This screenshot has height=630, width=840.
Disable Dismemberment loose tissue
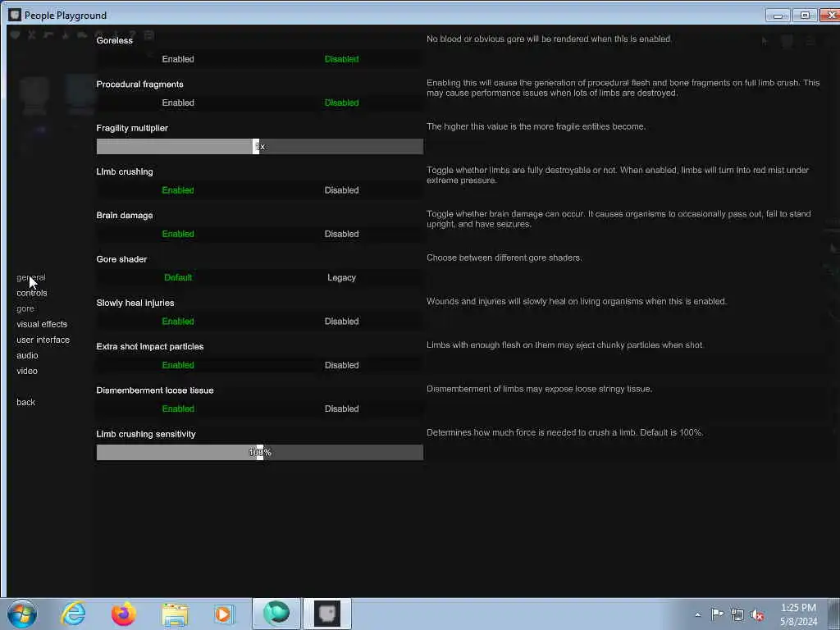tap(341, 409)
